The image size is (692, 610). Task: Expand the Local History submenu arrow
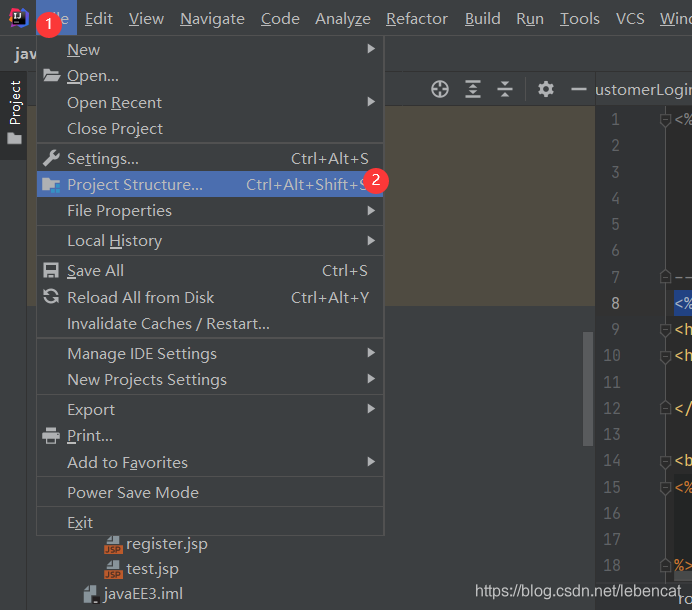click(371, 241)
